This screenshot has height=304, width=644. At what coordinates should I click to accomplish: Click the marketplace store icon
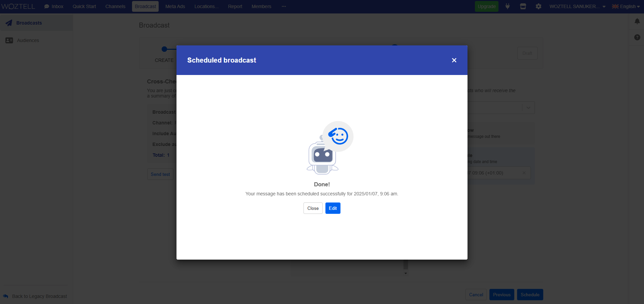click(x=523, y=6)
